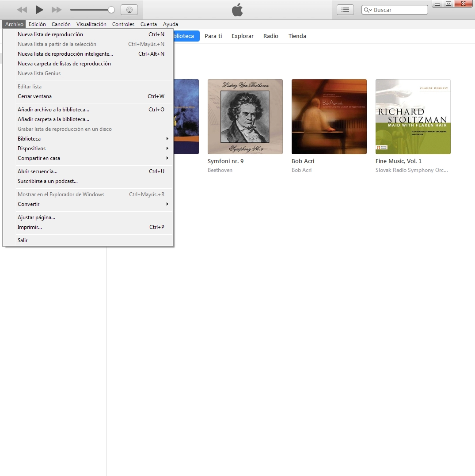Click the Fast-forward next track button

tap(57, 10)
